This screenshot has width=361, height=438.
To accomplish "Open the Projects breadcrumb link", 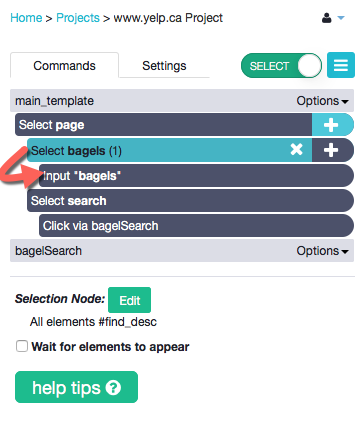I will coord(78,18).
